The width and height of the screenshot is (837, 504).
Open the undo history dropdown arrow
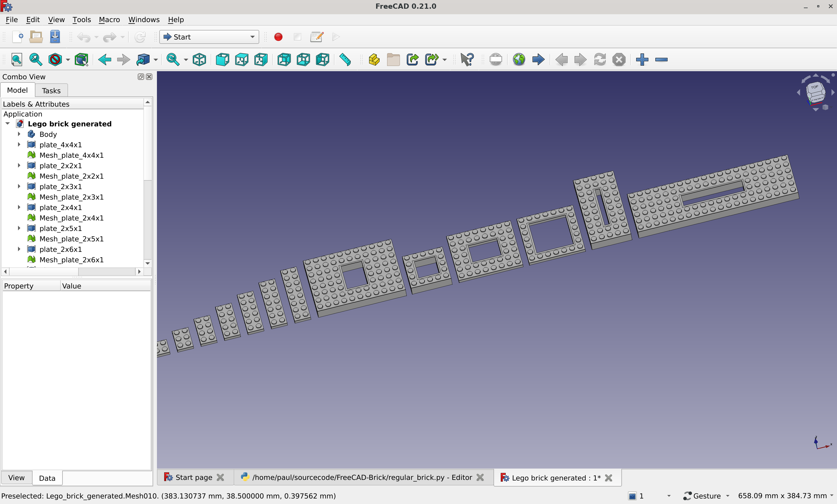pos(96,37)
